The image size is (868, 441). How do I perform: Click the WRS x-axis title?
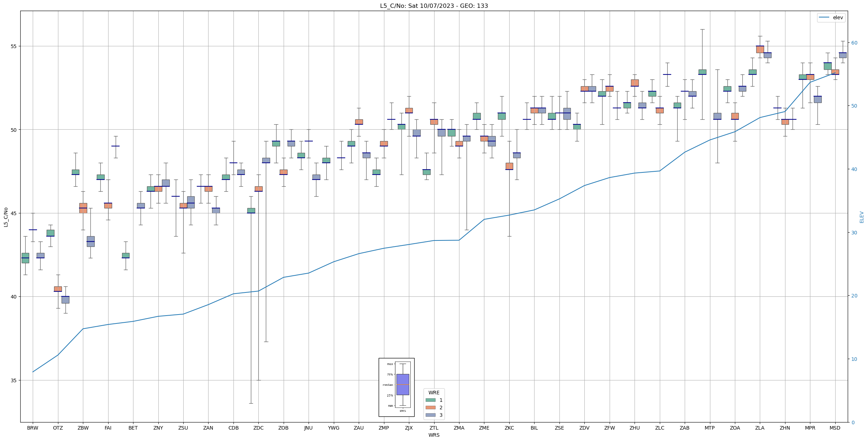point(434,435)
